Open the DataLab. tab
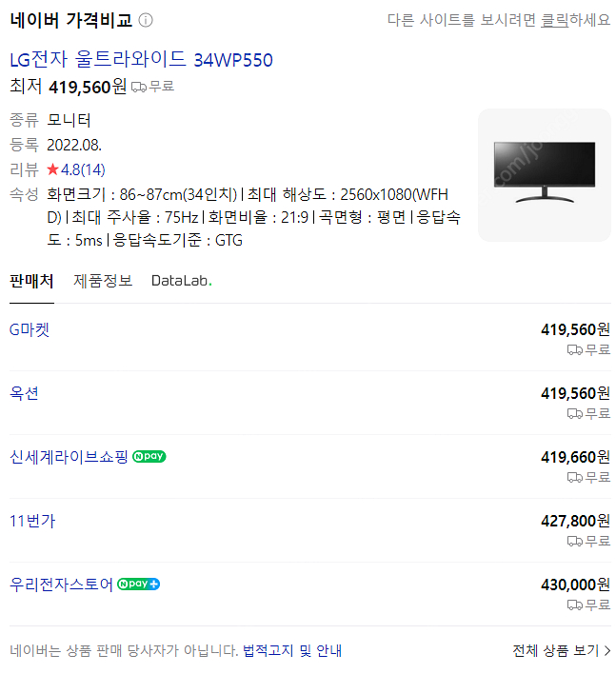The width and height of the screenshot is (616, 674). point(182,281)
